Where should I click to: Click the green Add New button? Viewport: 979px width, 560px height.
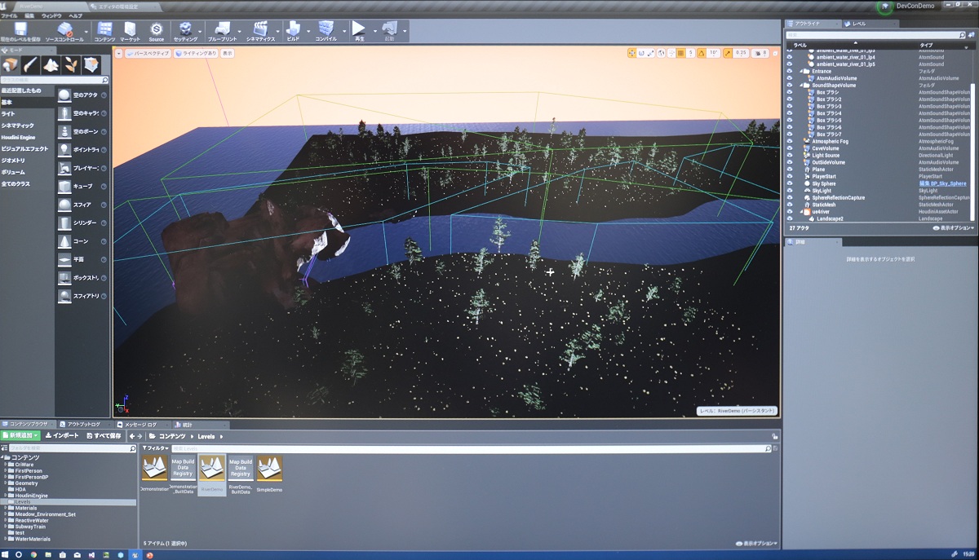pyautogui.click(x=17, y=436)
